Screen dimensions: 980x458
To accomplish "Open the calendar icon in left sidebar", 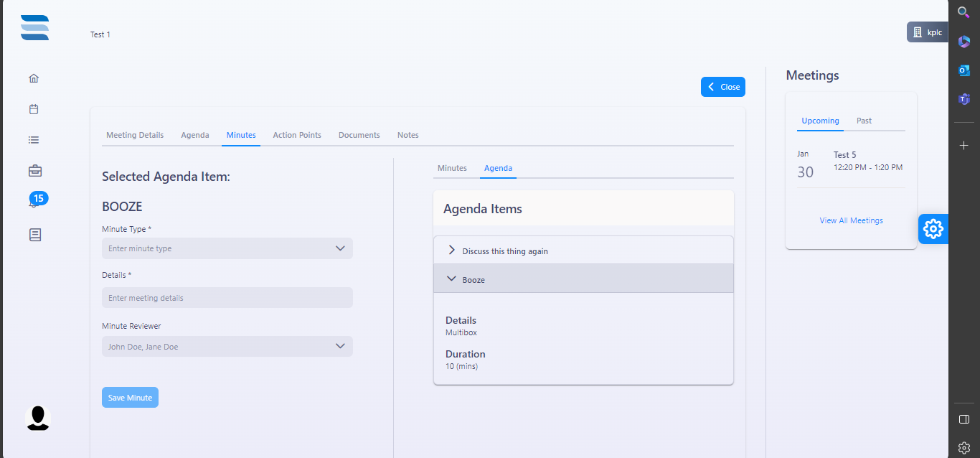I will [x=34, y=109].
